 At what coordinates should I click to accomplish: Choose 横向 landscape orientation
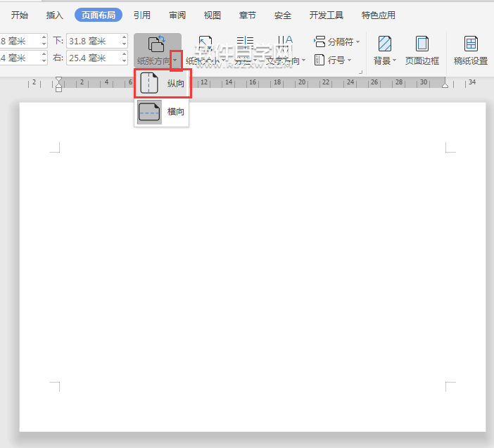click(162, 112)
